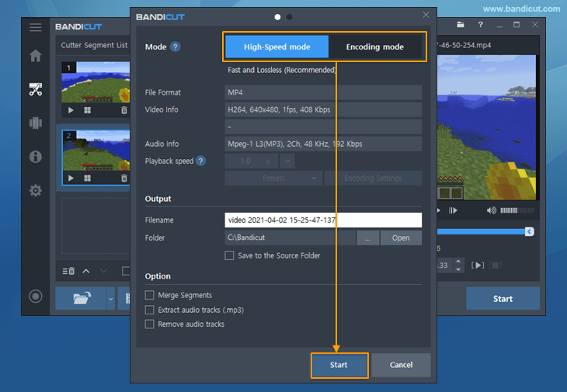Enable Save to the Source Folder checkbox
The image size is (567, 392).
229,255
